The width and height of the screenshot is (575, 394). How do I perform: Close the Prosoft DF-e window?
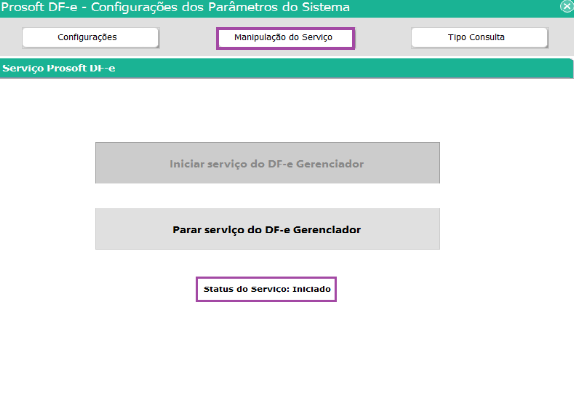(567, 6)
